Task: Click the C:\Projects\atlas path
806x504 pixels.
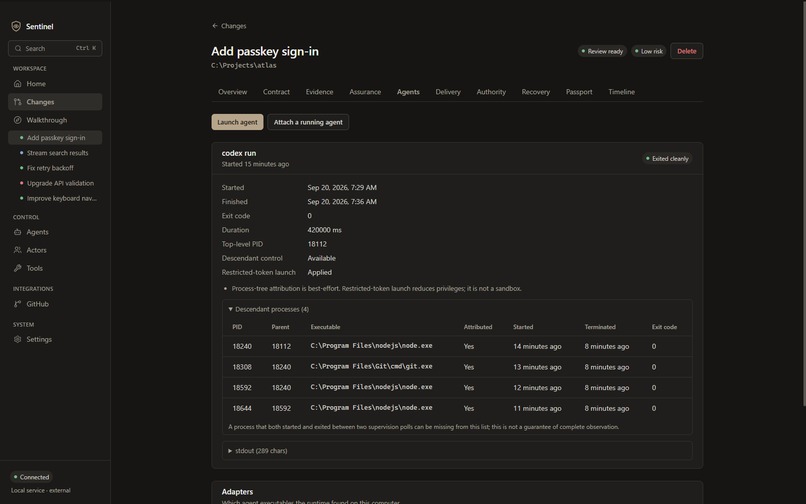Action: (x=244, y=65)
